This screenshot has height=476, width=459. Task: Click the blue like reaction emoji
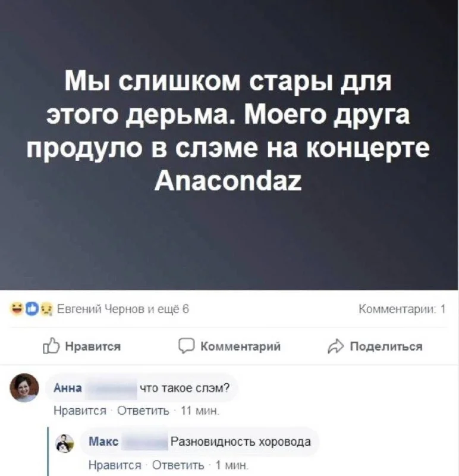point(32,309)
